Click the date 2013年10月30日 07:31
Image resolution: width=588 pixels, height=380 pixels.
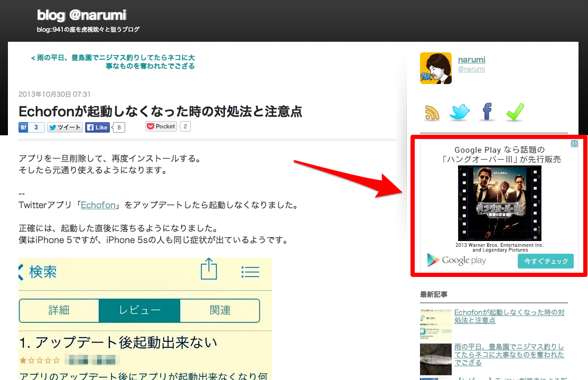pos(55,94)
